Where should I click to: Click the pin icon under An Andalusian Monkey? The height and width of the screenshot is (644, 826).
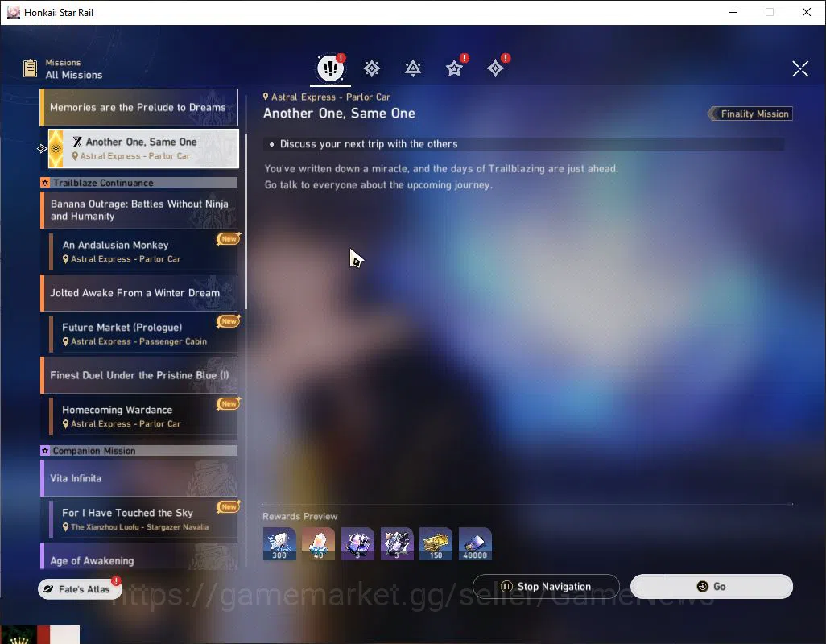click(66, 259)
